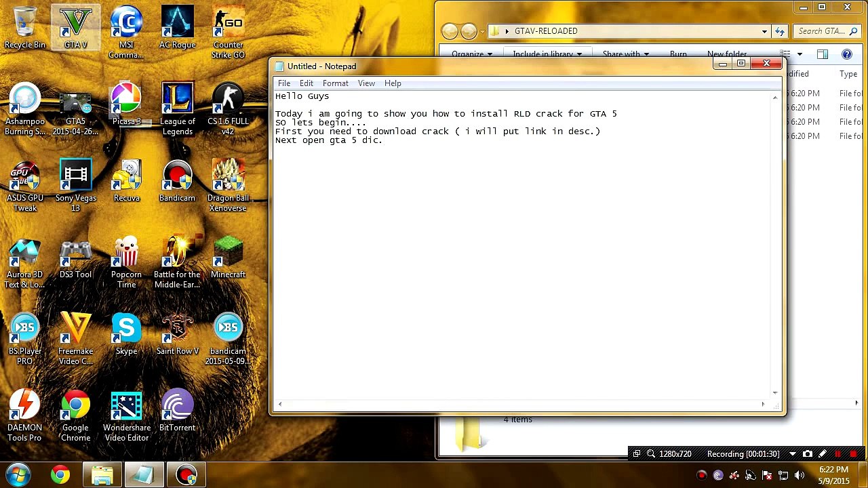The image size is (868, 488).
Task: Switch to Bandicam on the taskbar
Action: [186, 475]
